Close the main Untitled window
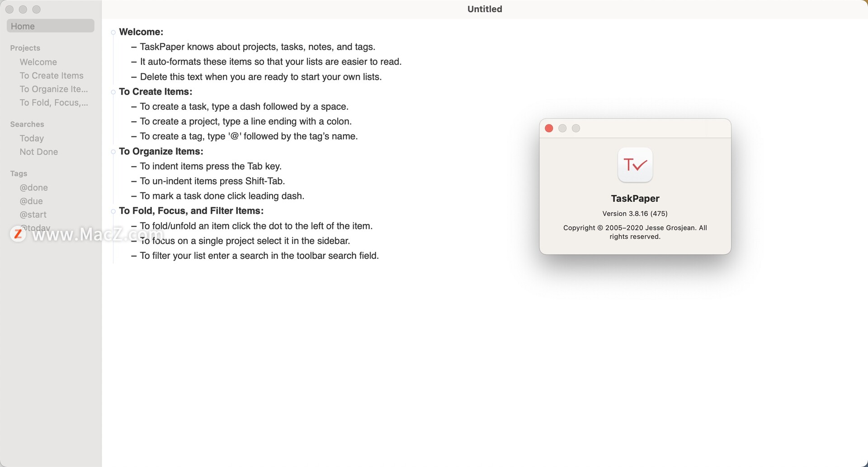Image resolution: width=868 pixels, height=467 pixels. click(x=9, y=10)
